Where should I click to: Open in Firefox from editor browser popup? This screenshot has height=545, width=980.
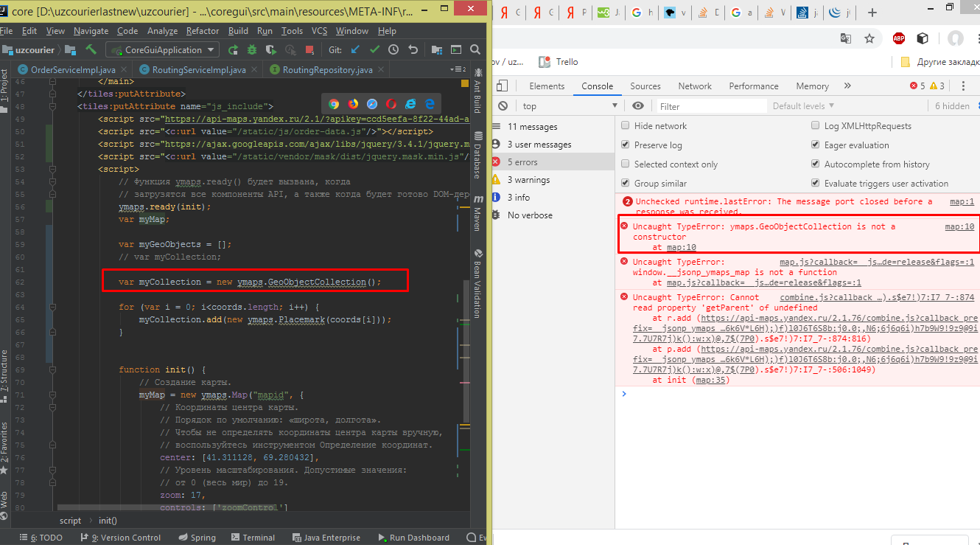(x=353, y=104)
